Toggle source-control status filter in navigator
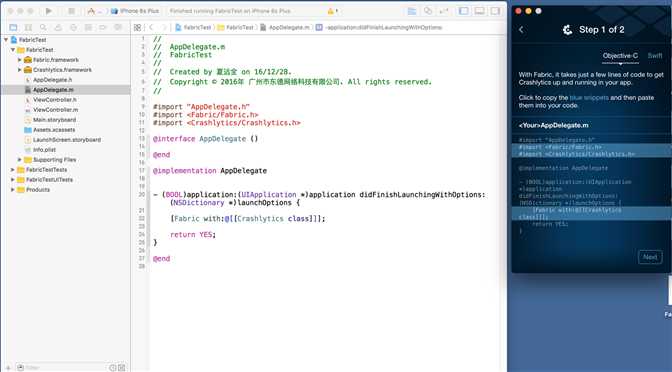 [122, 368]
